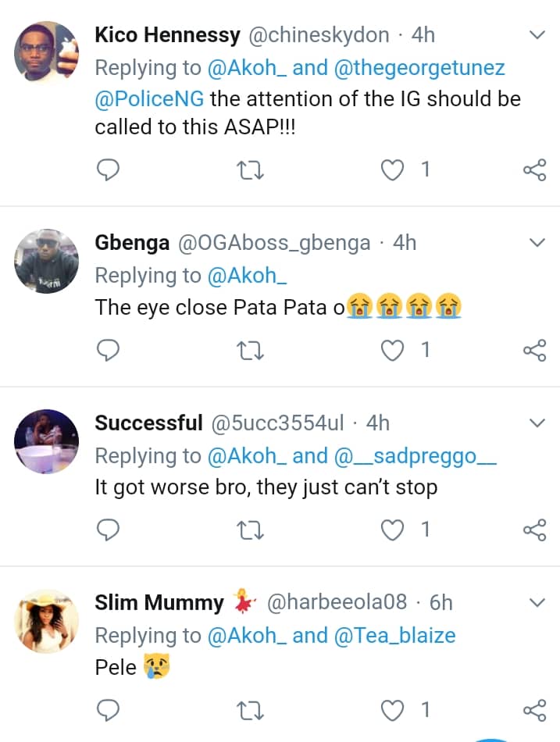This screenshot has height=742, width=560.
Task: Like Kico Hennessy's tweet
Action: [x=394, y=169]
